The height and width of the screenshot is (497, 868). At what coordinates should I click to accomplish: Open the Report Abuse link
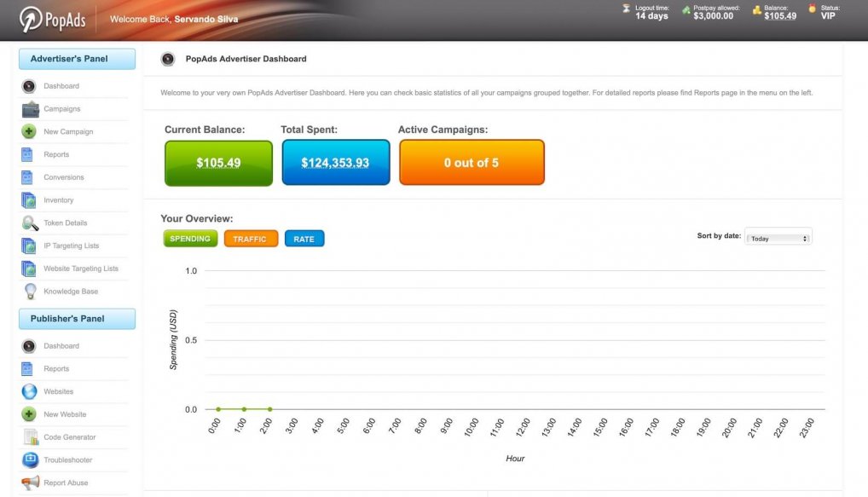pos(66,483)
